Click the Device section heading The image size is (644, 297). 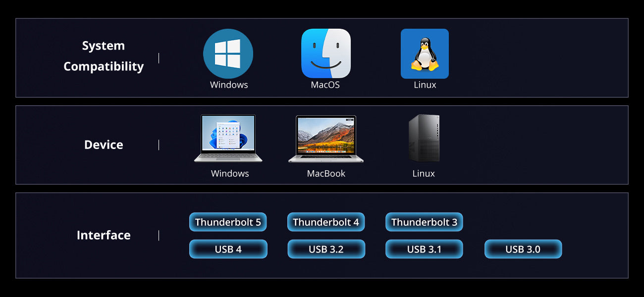tap(104, 145)
